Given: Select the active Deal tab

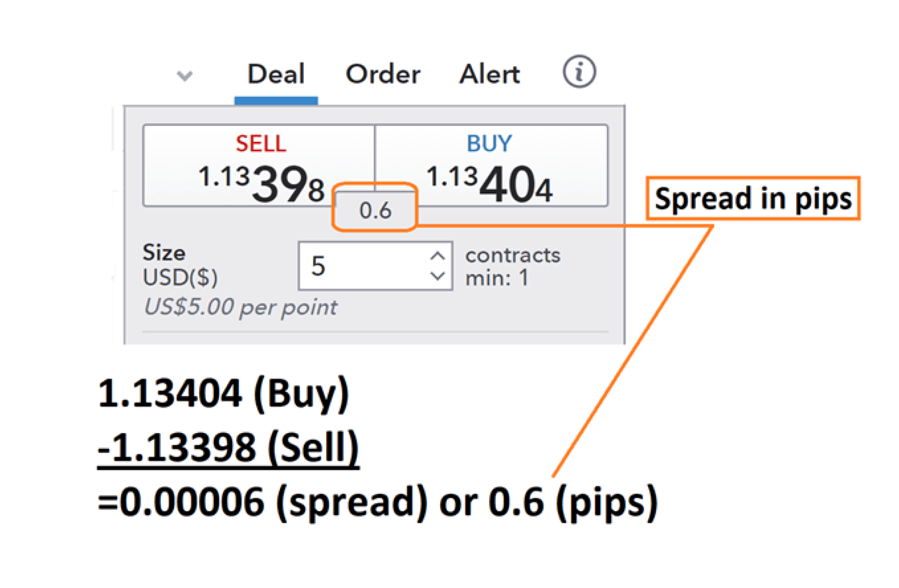Looking at the screenshot, I should [x=276, y=73].
